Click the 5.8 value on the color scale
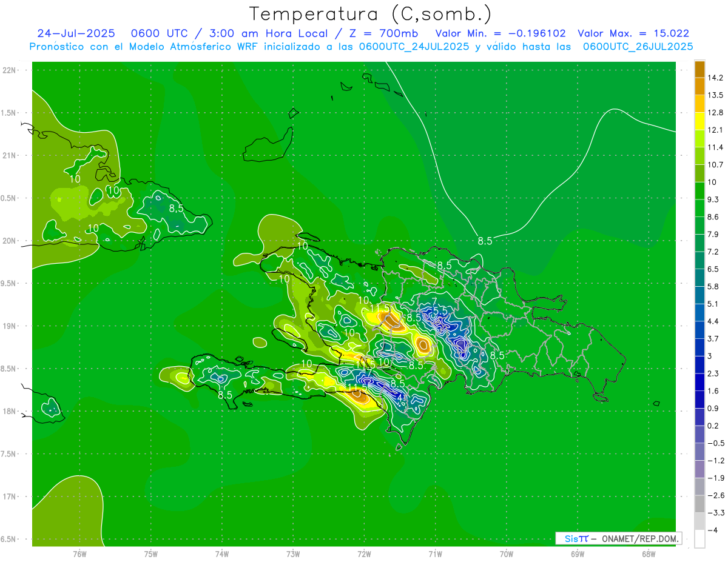Viewport: 728px width, 562px height. [x=713, y=286]
